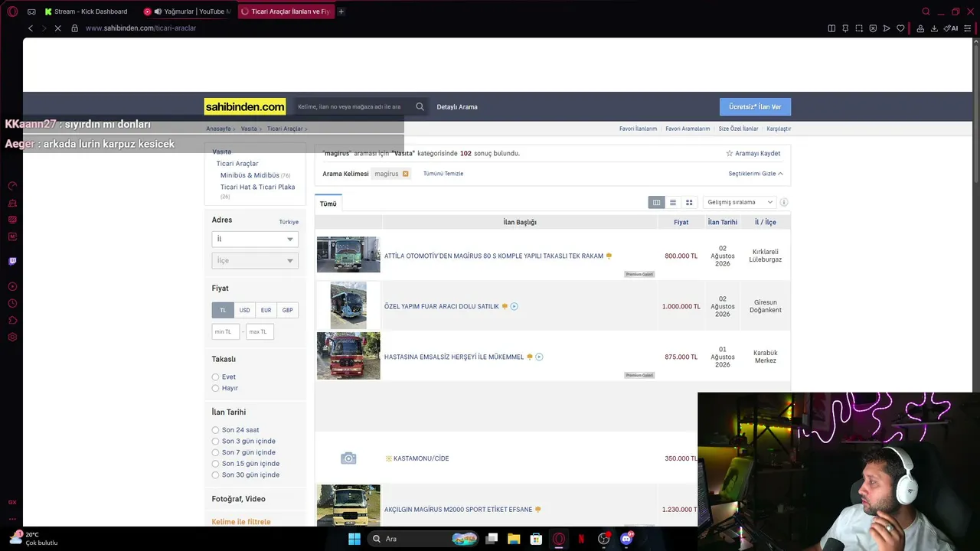Sort listings by Fiyat column

pyautogui.click(x=681, y=222)
